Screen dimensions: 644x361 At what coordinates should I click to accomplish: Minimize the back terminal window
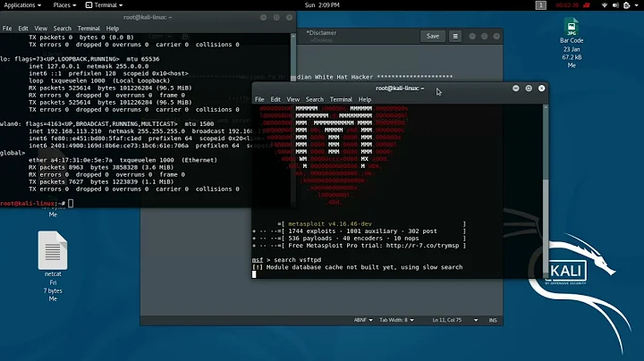pos(263,17)
